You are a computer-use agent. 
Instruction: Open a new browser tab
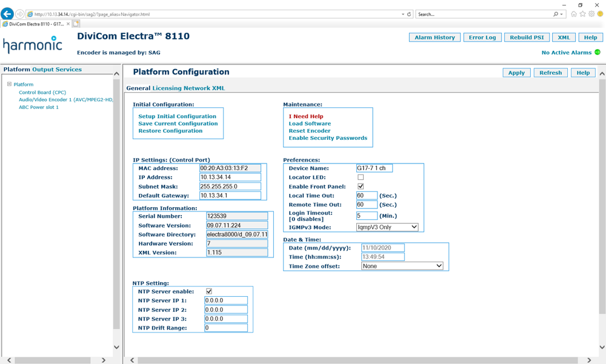point(76,24)
